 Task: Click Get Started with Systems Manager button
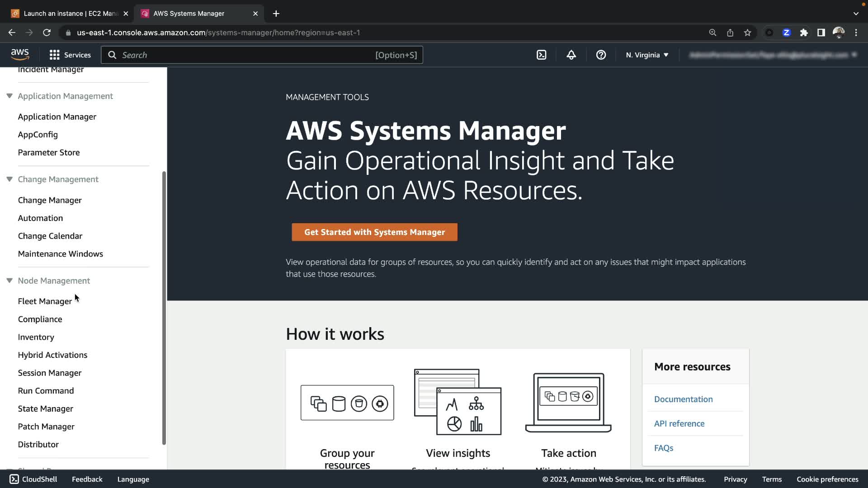coord(374,232)
